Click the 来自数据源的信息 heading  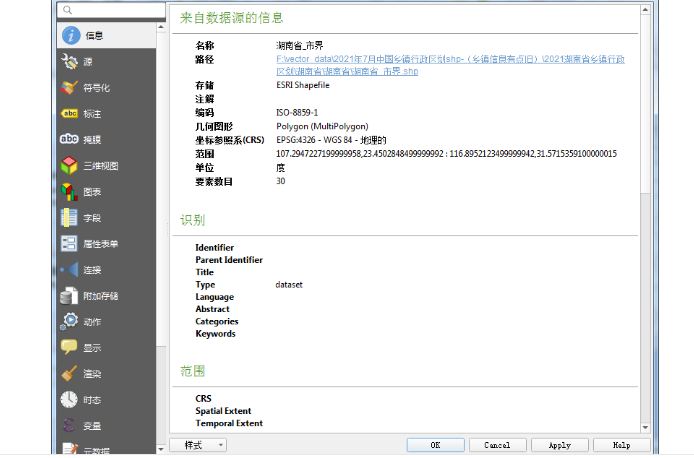(231, 18)
